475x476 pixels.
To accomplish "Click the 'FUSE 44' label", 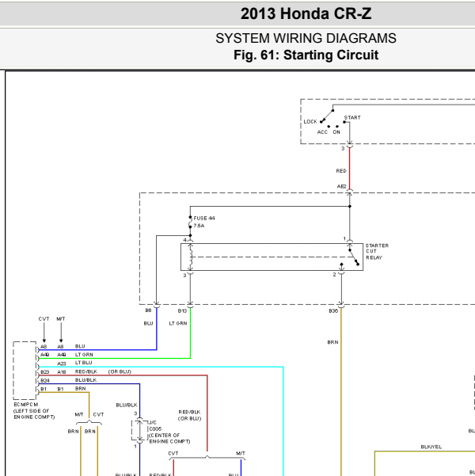I will pos(204,219).
